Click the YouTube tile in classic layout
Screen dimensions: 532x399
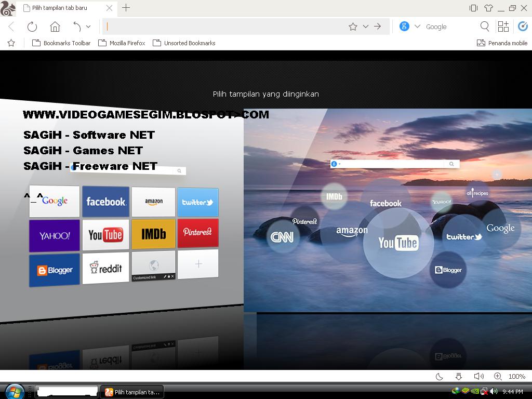pos(106,235)
